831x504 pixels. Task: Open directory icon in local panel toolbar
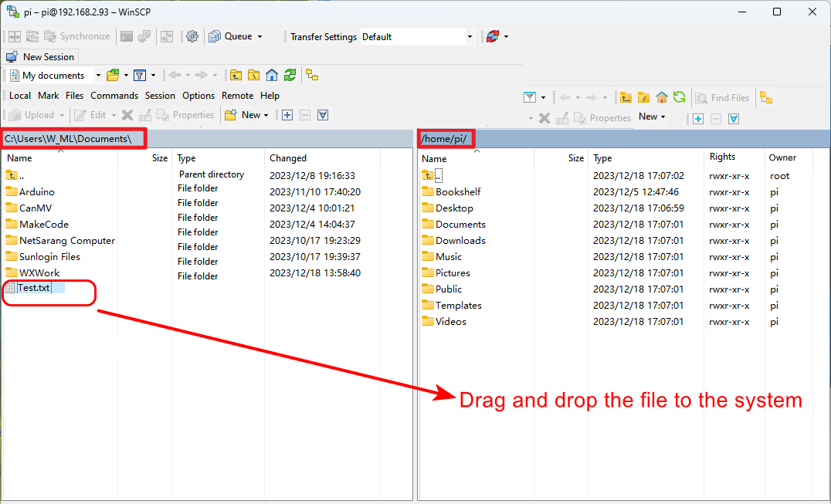tap(113, 75)
